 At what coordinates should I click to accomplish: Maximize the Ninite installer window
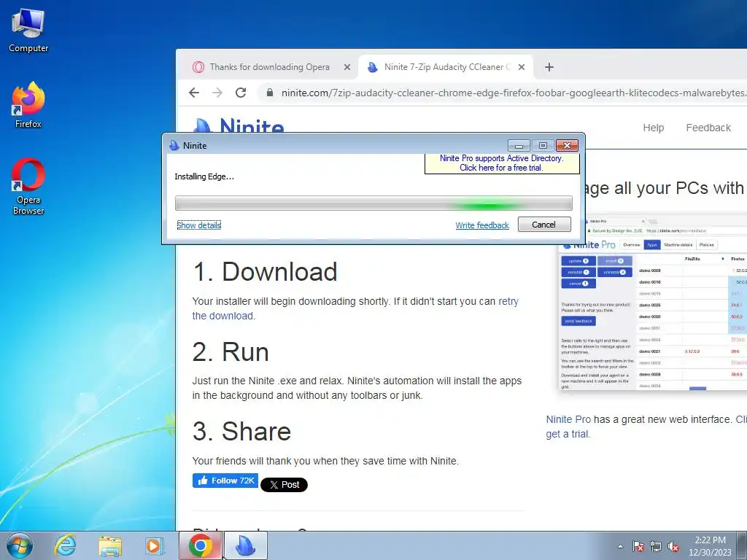click(543, 145)
